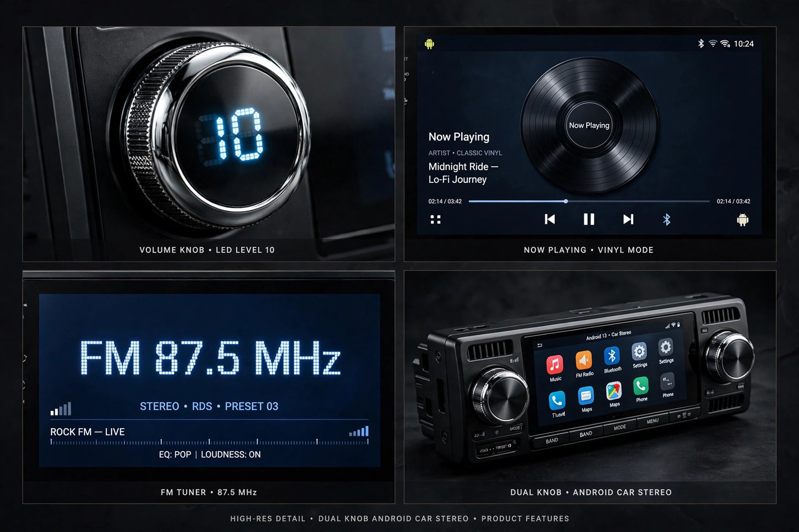Open the blue phone handset app icon
Viewport: 799px width, 532px height.
tap(557, 401)
